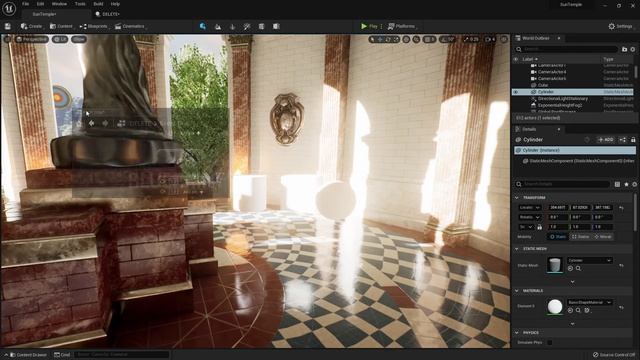Toggle visibility eye of Cylinder row
This screenshot has height=360, width=640.
[516, 92]
